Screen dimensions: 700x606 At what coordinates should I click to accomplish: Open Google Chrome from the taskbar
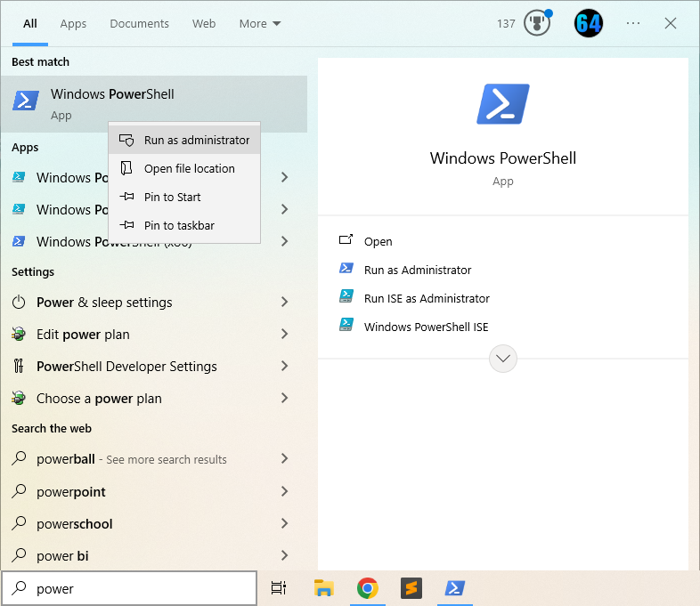(368, 588)
